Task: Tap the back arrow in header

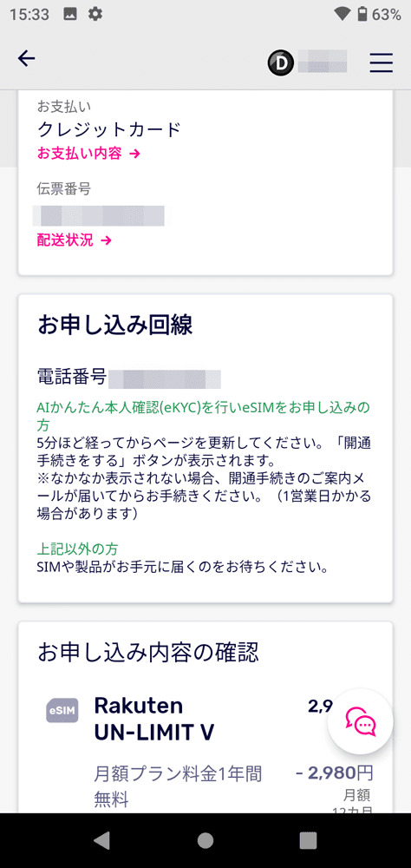Action: tap(27, 59)
